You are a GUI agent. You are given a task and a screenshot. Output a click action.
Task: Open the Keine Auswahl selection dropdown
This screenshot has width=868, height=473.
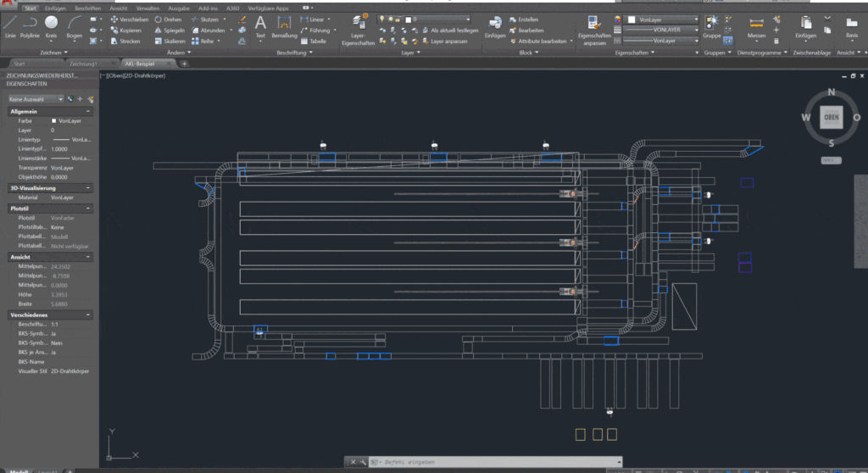[x=36, y=99]
